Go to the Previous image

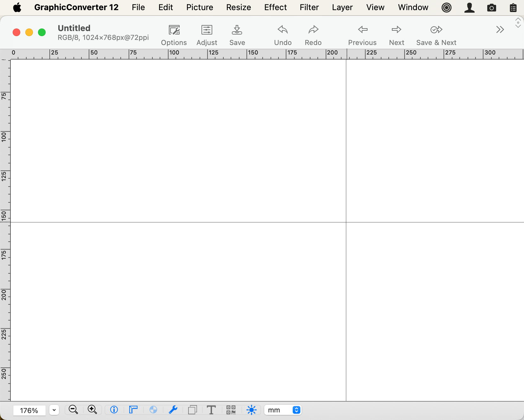click(362, 35)
